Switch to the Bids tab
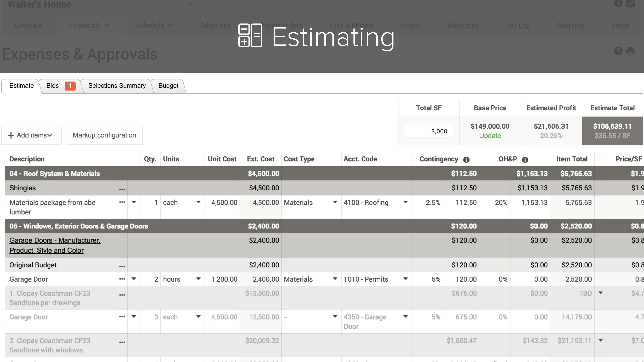644x362 pixels. click(53, 86)
